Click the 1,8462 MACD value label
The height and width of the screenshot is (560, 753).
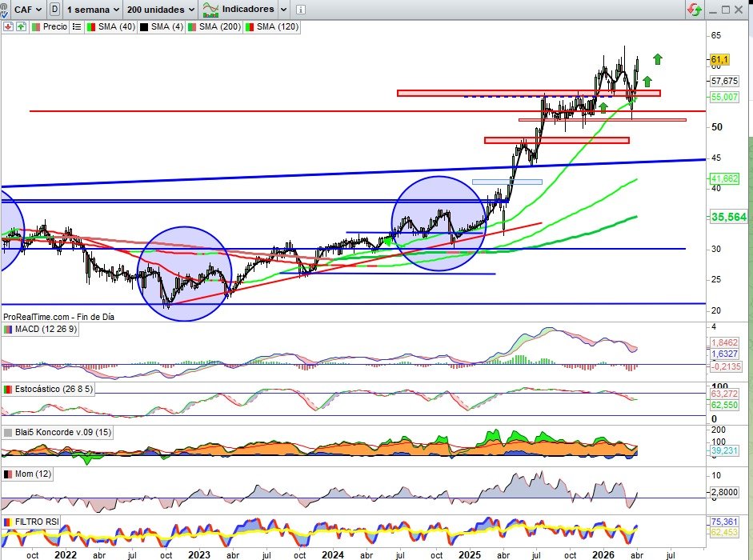(724, 342)
